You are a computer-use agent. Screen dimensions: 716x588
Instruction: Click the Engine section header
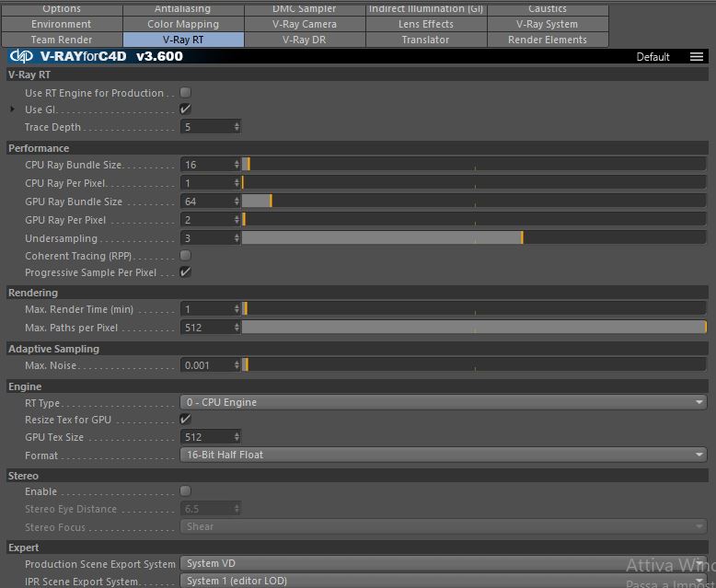coord(358,386)
